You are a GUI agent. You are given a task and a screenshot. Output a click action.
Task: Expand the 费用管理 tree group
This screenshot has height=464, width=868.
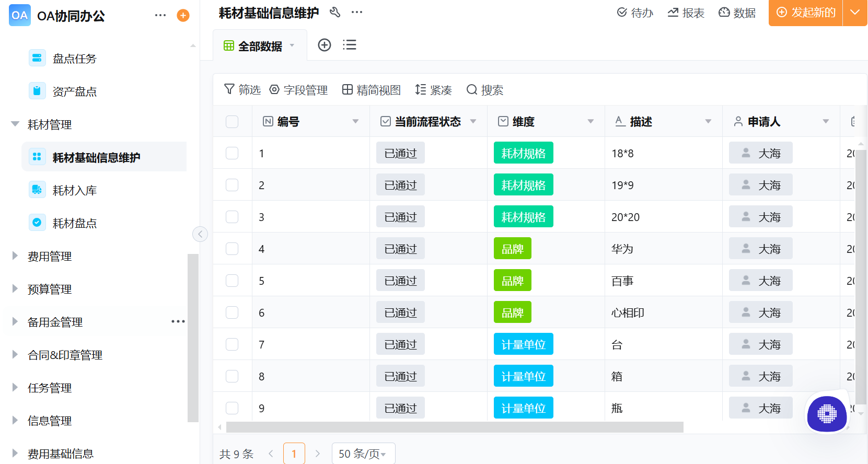15,256
